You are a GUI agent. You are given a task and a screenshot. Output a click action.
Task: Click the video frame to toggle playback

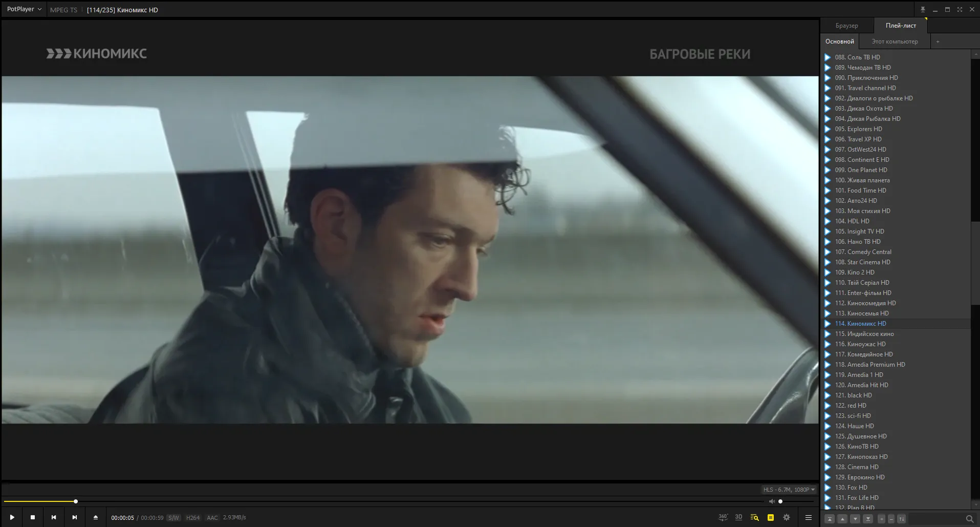[410, 250]
